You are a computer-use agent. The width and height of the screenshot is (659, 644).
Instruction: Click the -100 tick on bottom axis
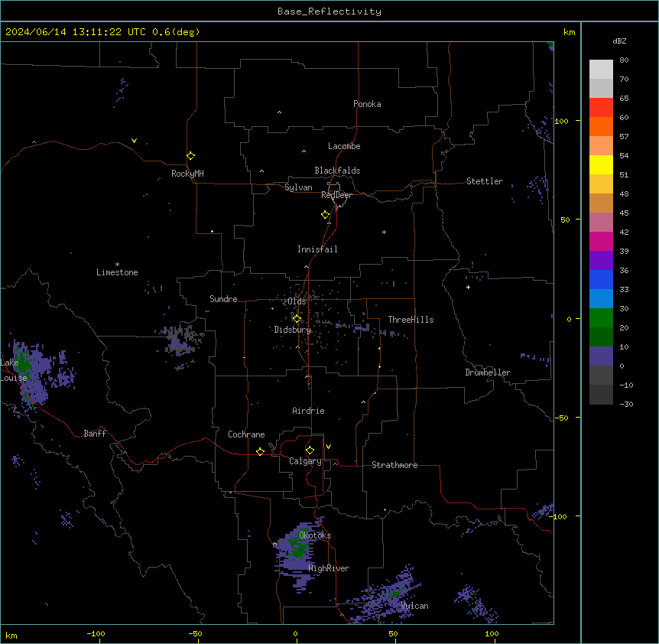96,633
